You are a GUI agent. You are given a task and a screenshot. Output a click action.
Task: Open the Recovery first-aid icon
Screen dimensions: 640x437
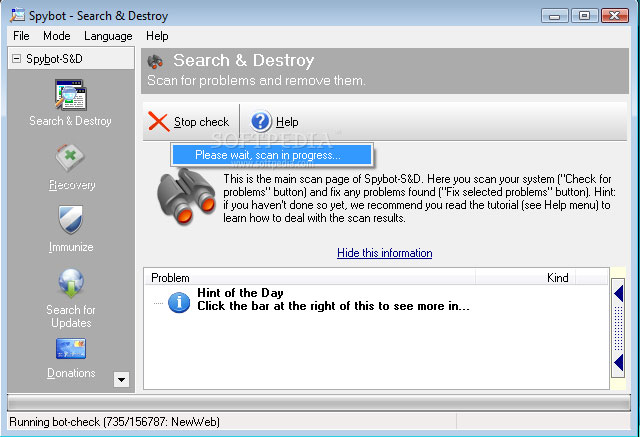click(x=70, y=158)
